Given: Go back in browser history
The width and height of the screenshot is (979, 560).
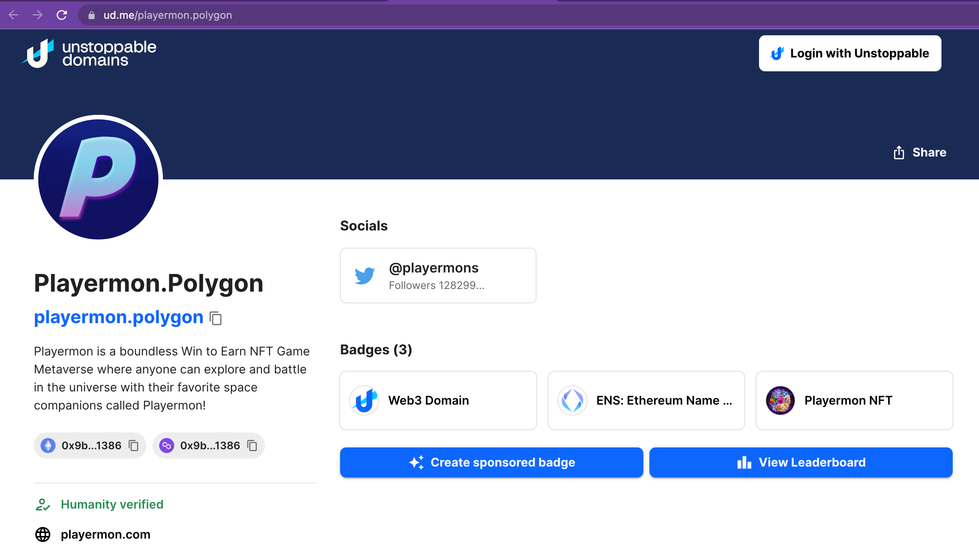Looking at the screenshot, I should tap(14, 15).
